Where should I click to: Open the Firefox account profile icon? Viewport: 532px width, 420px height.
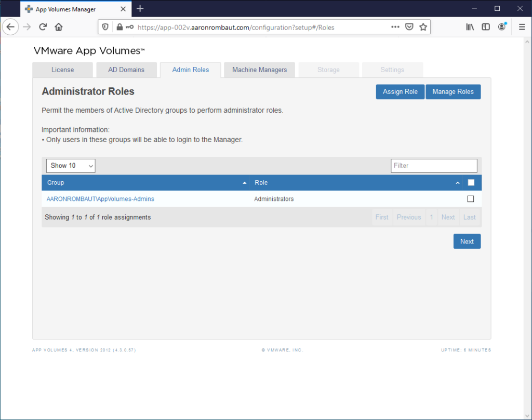point(502,27)
